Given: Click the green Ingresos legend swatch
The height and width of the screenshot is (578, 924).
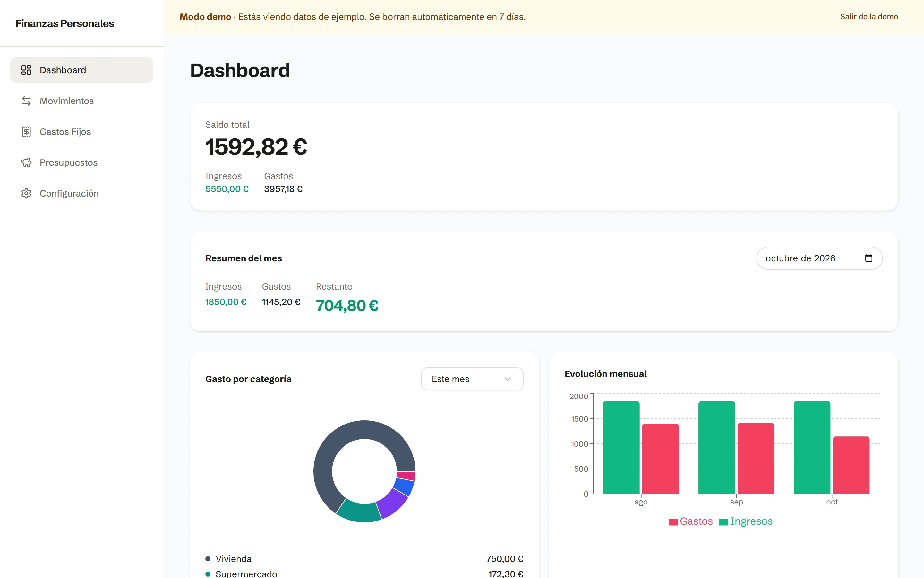Looking at the screenshot, I should coord(723,522).
